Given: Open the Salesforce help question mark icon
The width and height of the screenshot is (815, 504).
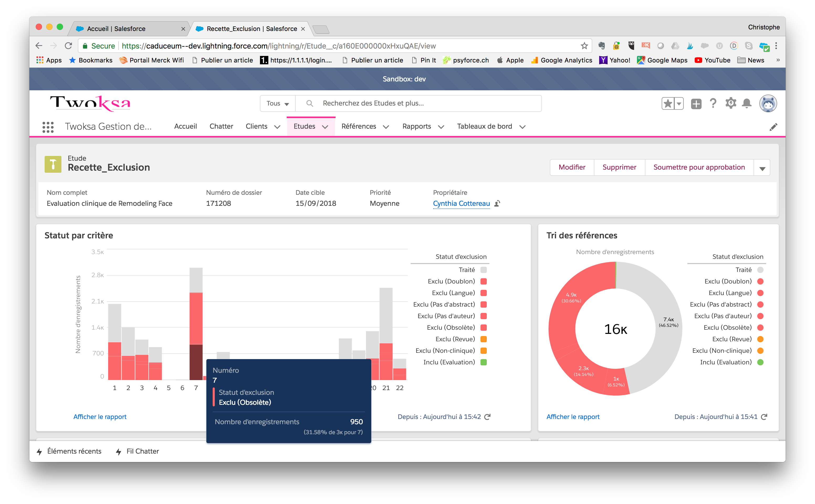Looking at the screenshot, I should (713, 103).
